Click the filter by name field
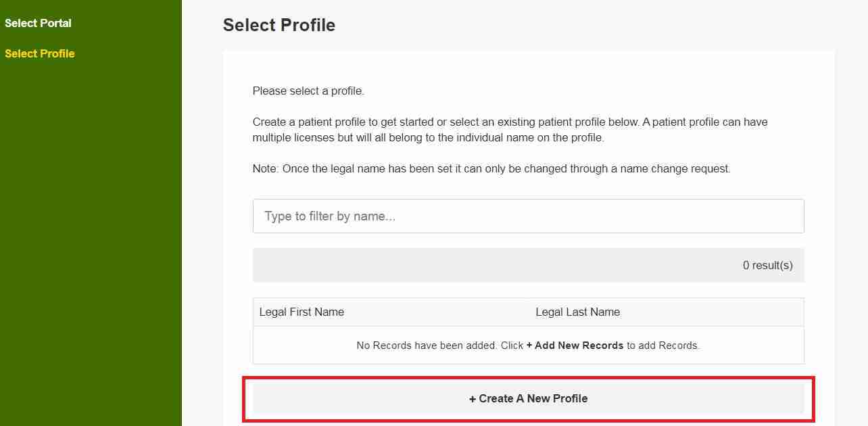 click(528, 216)
